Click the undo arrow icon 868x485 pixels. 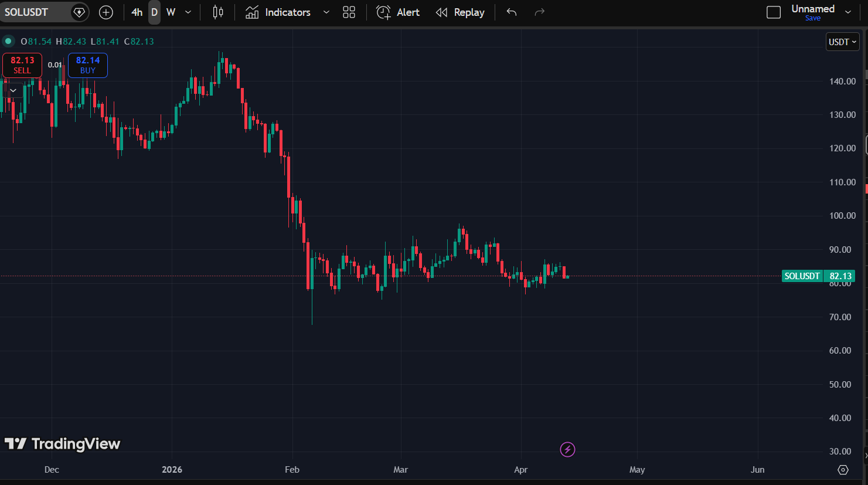coord(512,12)
